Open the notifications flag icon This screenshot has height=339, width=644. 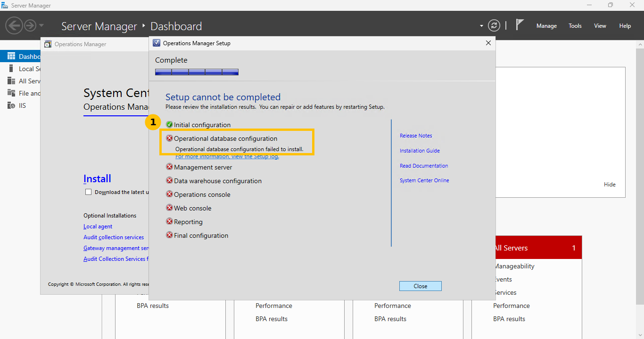click(520, 24)
